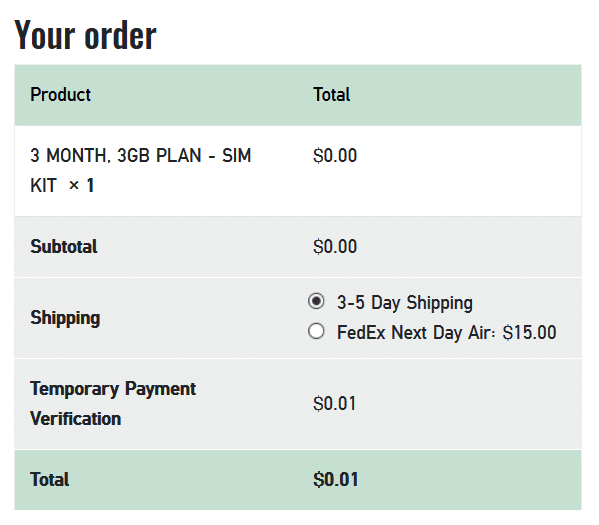Click the green table header row
The image size is (599, 525).
[x=298, y=95]
